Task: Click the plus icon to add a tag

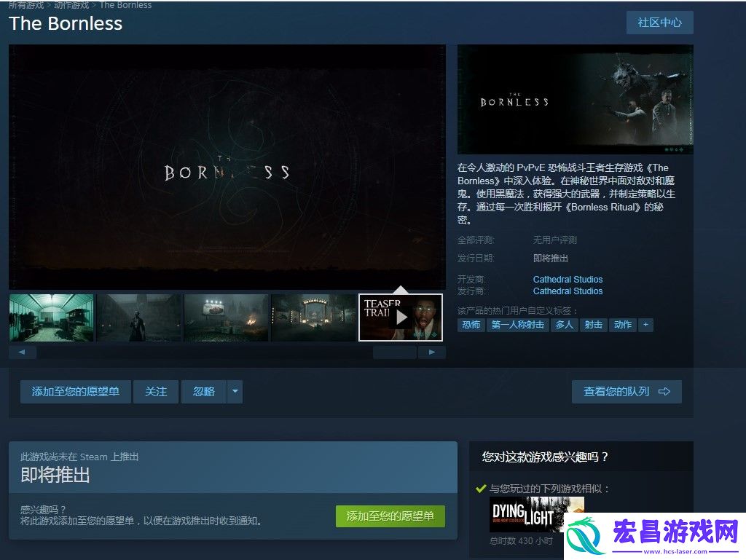Action: click(x=645, y=325)
